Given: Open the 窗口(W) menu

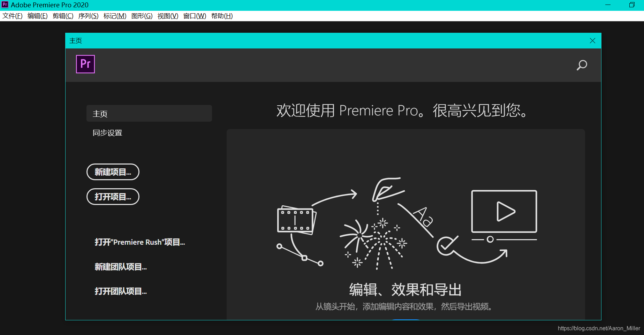Looking at the screenshot, I should point(195,16).
